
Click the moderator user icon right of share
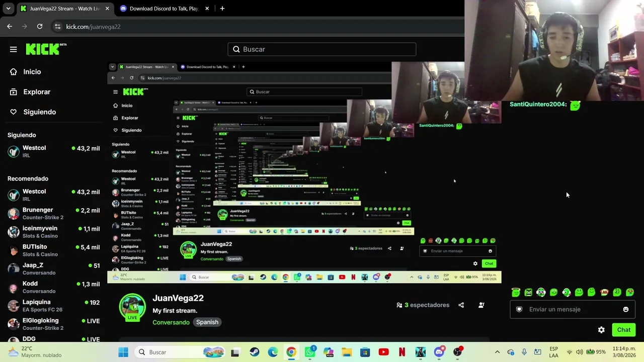(x=481, y=305)
